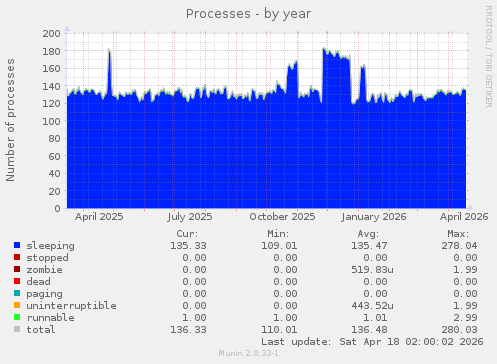The width and height of the screenshot is (497, 364).
Task: Click the sleeping current value 135.33
Action: (x=188, y=246)
